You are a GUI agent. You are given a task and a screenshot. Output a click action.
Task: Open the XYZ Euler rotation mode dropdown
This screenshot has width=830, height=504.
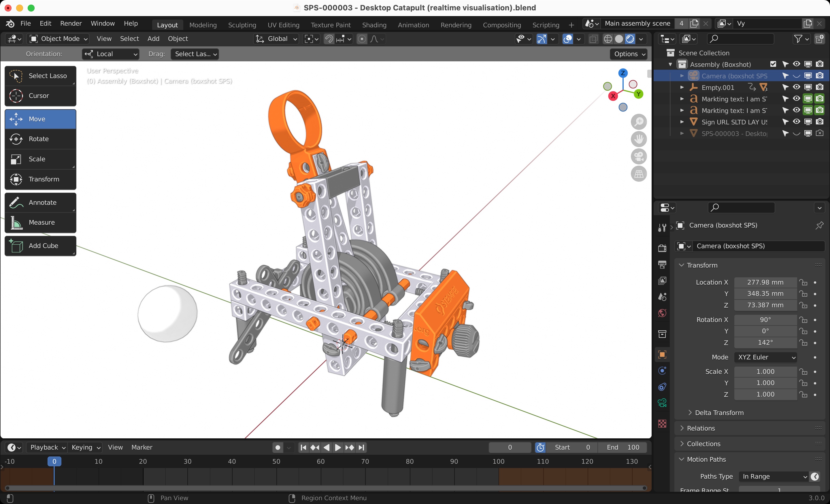[x=765, y=357]
